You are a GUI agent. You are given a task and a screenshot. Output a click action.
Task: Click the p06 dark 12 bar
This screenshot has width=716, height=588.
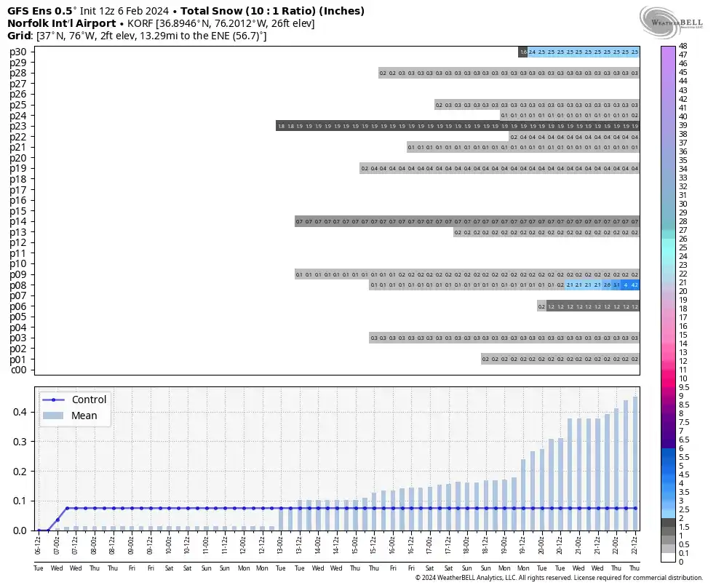click(593, 306)
